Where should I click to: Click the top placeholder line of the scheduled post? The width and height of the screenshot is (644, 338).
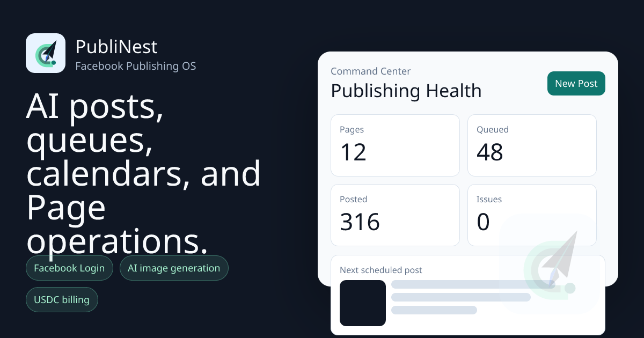pyautogui.click(x=473, y=284)
